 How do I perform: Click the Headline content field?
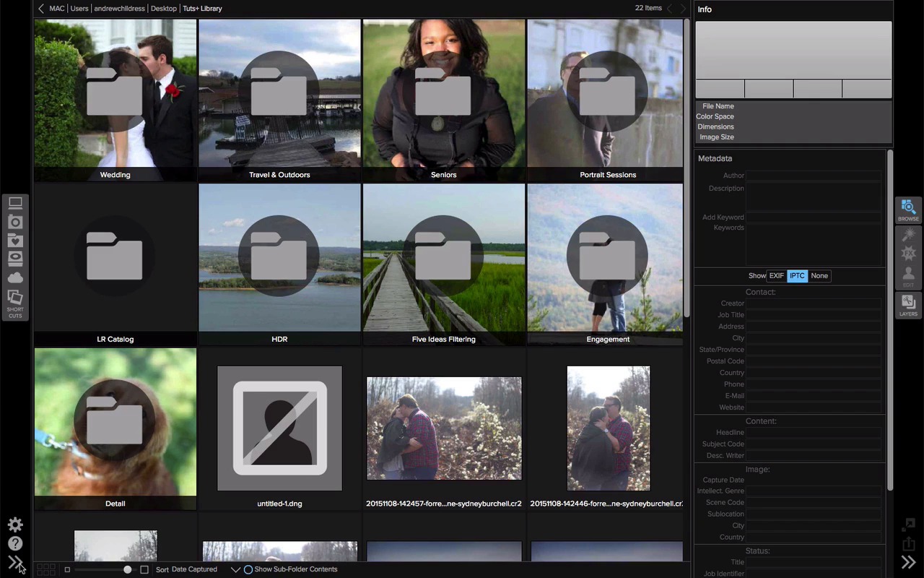pyautogui.click(x=814, y=432)
